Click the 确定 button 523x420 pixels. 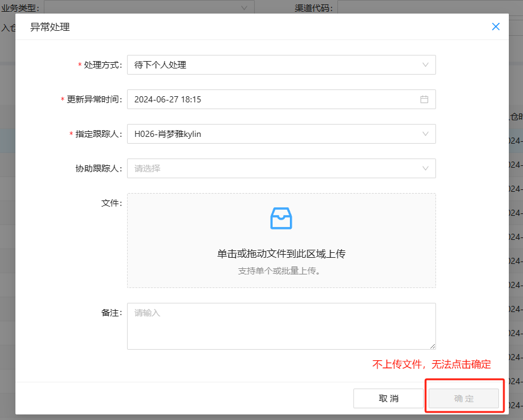[464, 398]
